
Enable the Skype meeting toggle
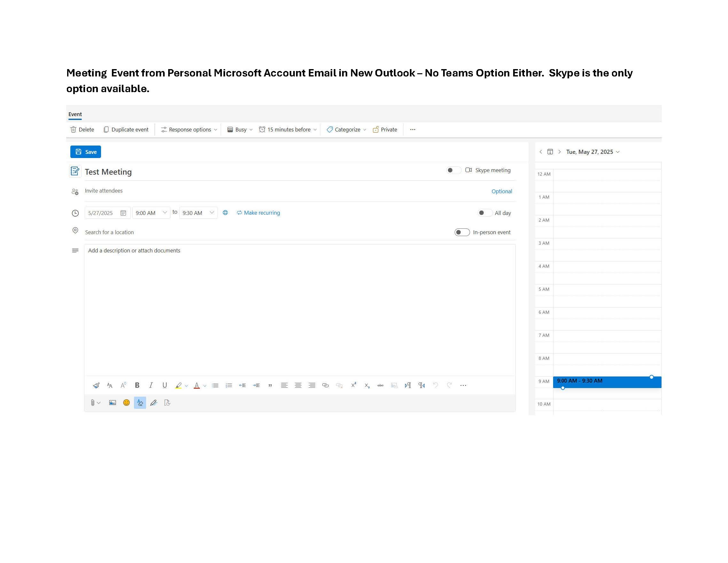(453, 170)
